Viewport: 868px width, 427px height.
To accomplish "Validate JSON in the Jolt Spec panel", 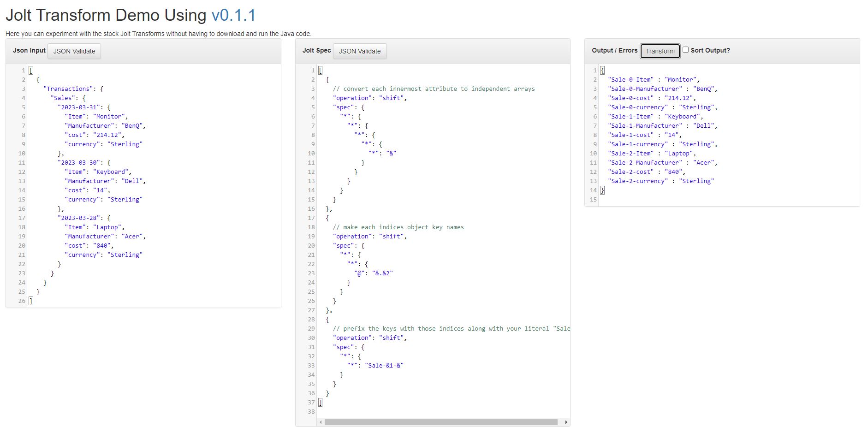I will click(360, 51).
